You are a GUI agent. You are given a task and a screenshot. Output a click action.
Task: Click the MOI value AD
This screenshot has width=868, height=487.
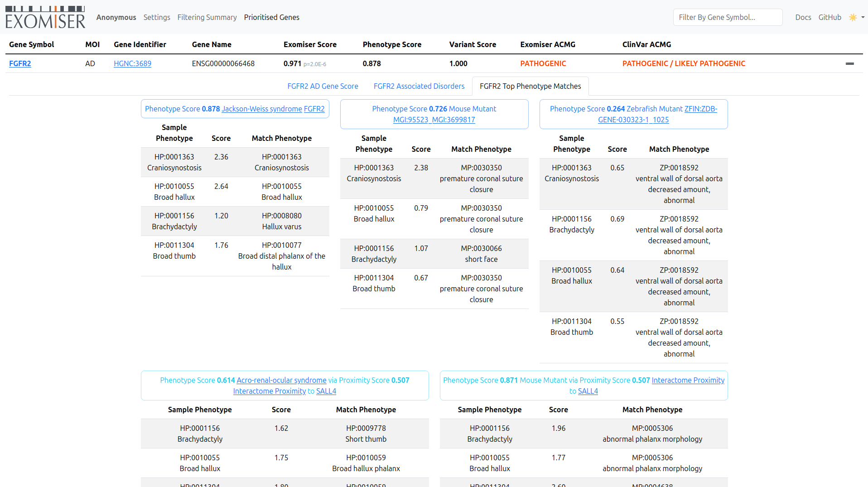(x=90, y=63)
